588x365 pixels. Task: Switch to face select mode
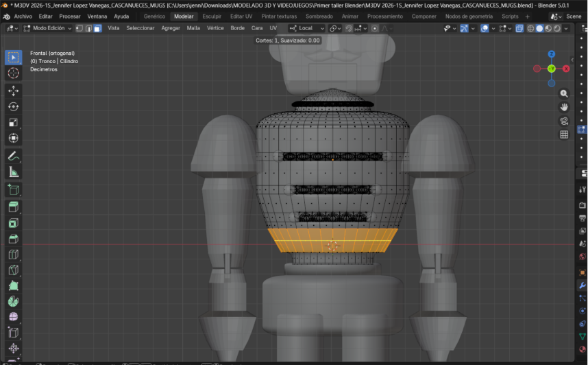click(x=97, y=28)
